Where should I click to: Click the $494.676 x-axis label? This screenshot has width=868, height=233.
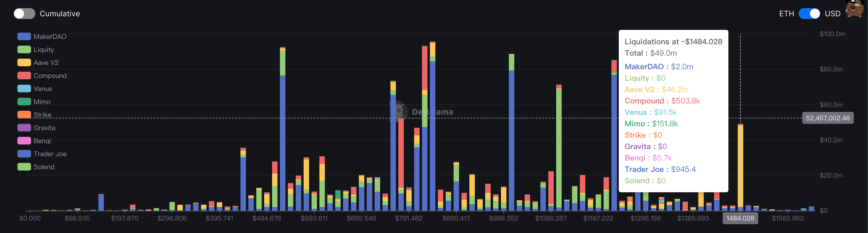[x=267, y=218]
